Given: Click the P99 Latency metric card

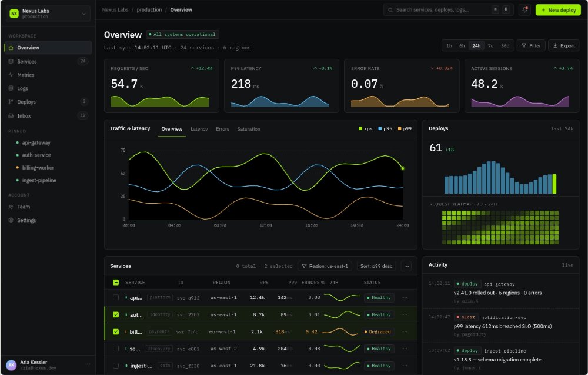Looking at the screenshot, I should pos(282,86).
